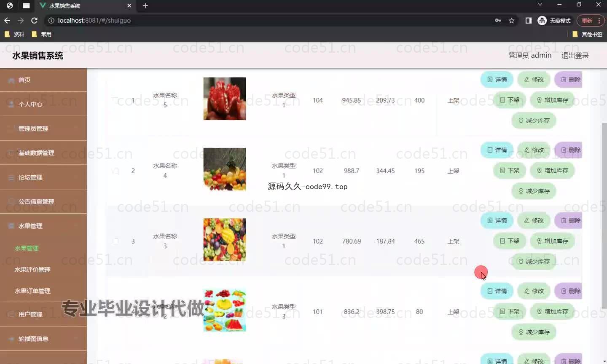Close the 水果销售系统 browser tab
Viewport: 607px width, 364px height.
tap(129, 5)
